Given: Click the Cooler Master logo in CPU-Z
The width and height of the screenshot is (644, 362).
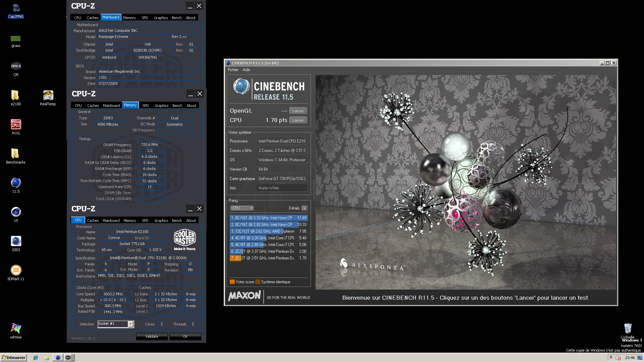Looking at the screenshot, I should [185, 240].
